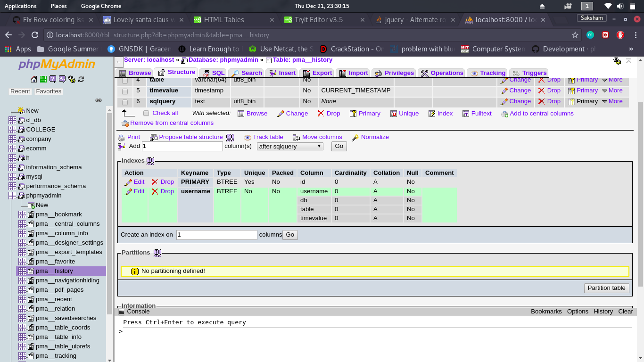Expand the COLLEGE database tree node
Image resolution: width=644 pixels, height=362 pixels.
12,130
